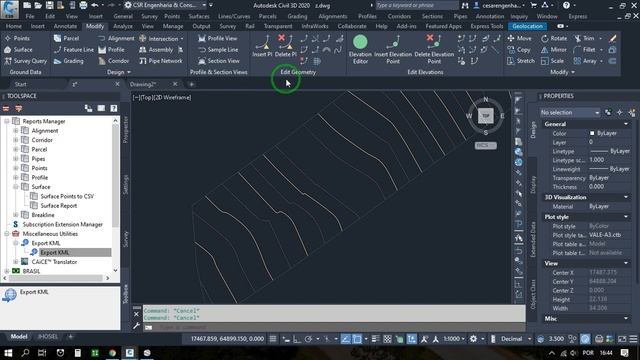Click the Color ByLayer swatch
Image resolution: width=640 pixels, height=360 pixels.
point(592,133)
